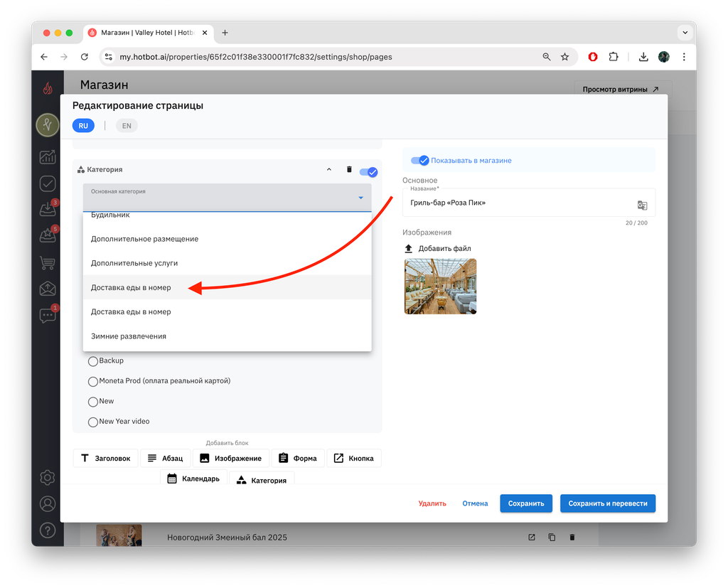Open the browser zoom magnifier icon
Image resolution: width=728 pixels, height=588 pixels.
547,57
